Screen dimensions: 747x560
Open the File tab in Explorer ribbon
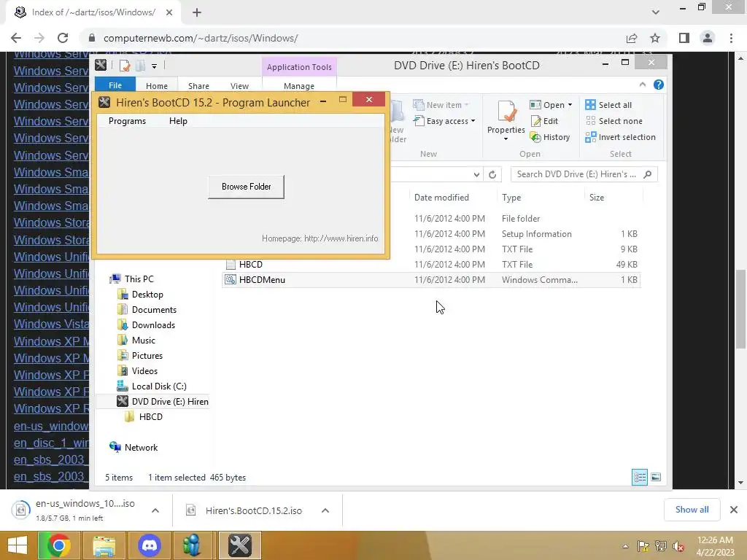tap(115, 85)
